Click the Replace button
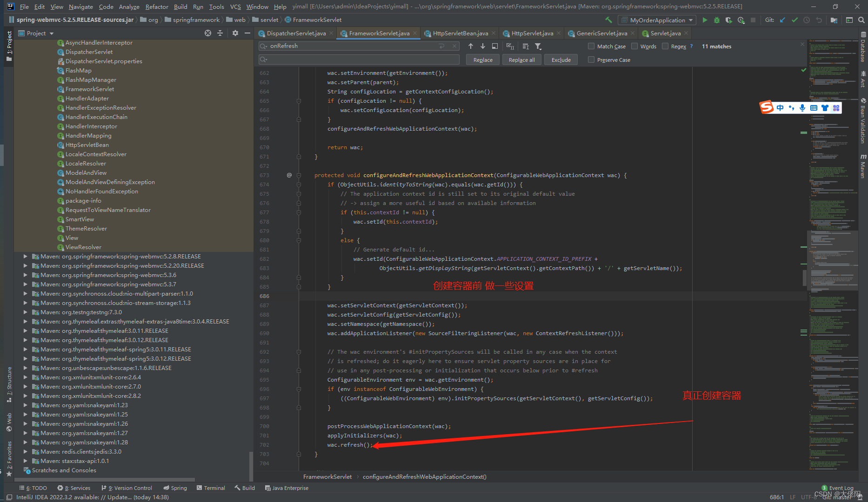This screenshot has height=502, width=868. click(x=483, y=59)
